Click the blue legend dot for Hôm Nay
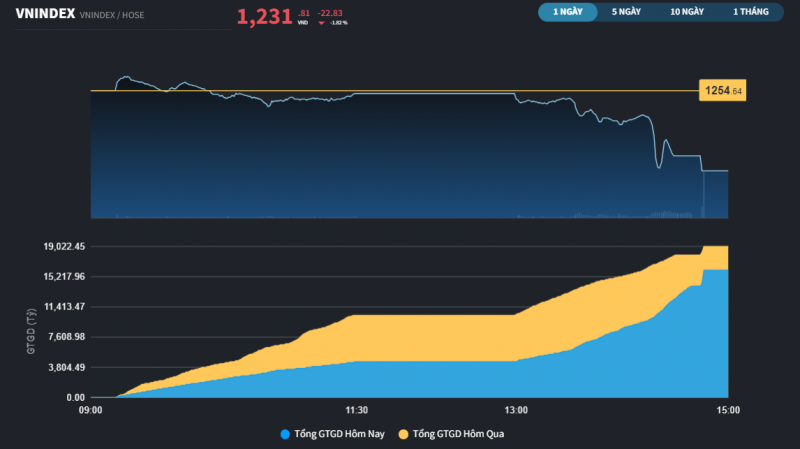The width and height of the screenshot is (800, 449). (286, 434)
